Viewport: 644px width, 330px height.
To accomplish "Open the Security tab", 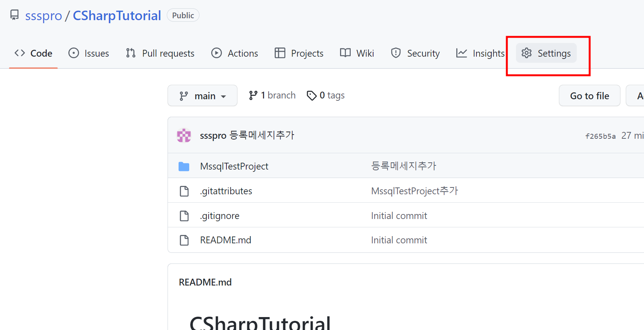I will [415, 53].
